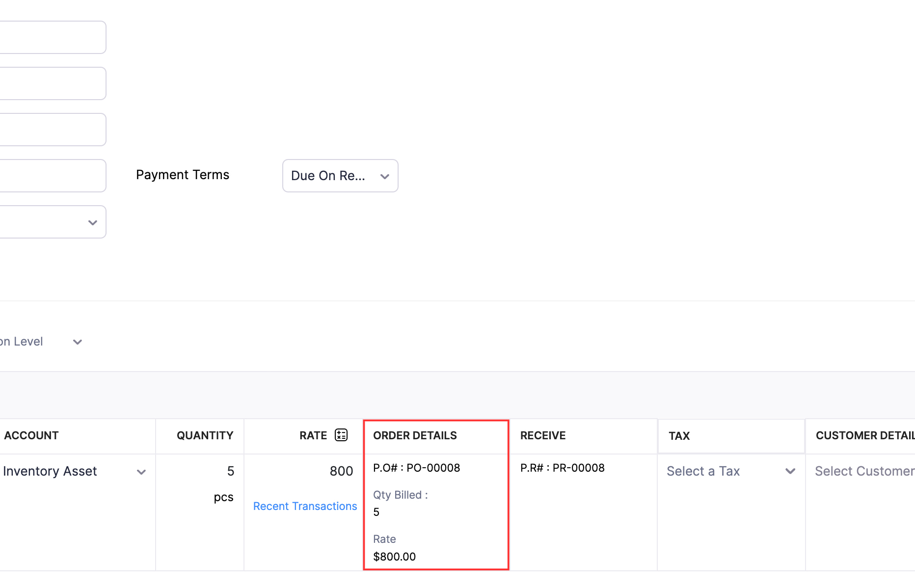Edit the quantity value of 5
Viewport: 915px width, 588px height.
click(231, 471)
